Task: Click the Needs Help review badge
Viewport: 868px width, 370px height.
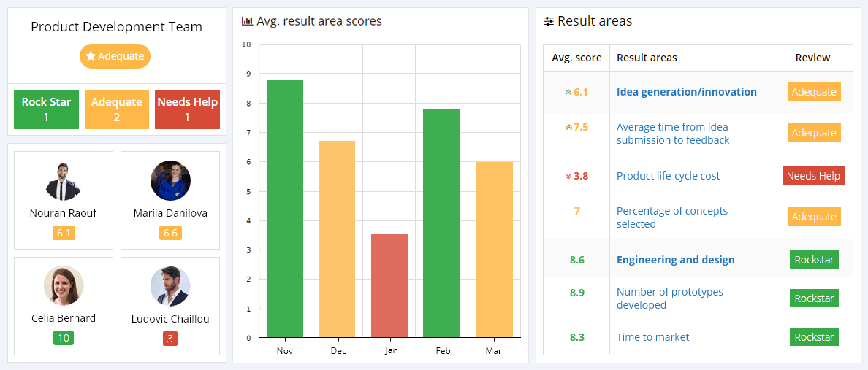Action: click(813, 176)
